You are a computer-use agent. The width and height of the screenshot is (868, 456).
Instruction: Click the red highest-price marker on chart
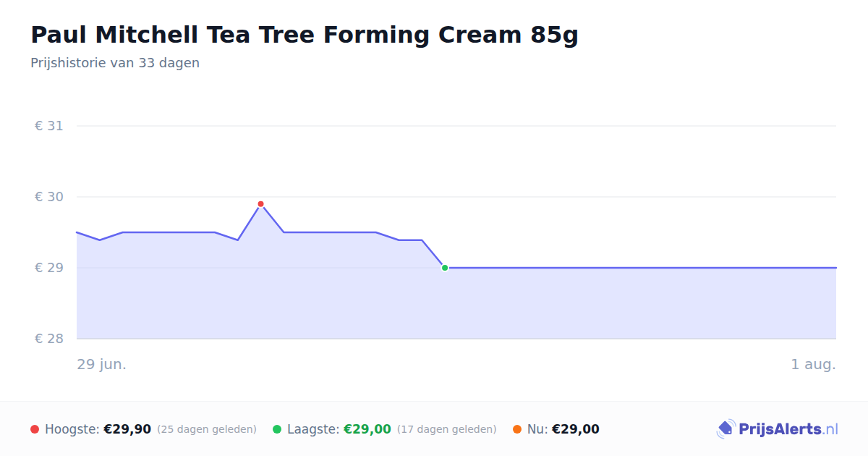click(x=260, y=204)
